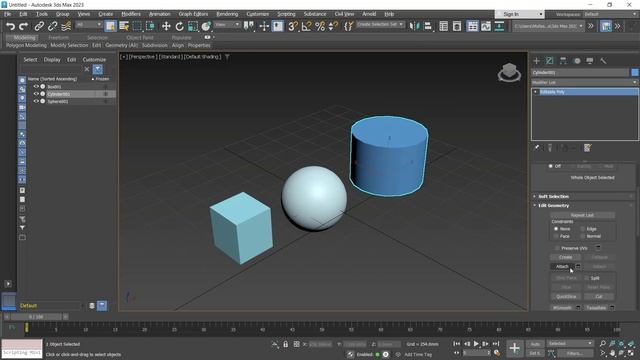This screenshot has width=640, height=360.
Task: Toggle the Angle Snap icon
Action: [x=307, y=27]
